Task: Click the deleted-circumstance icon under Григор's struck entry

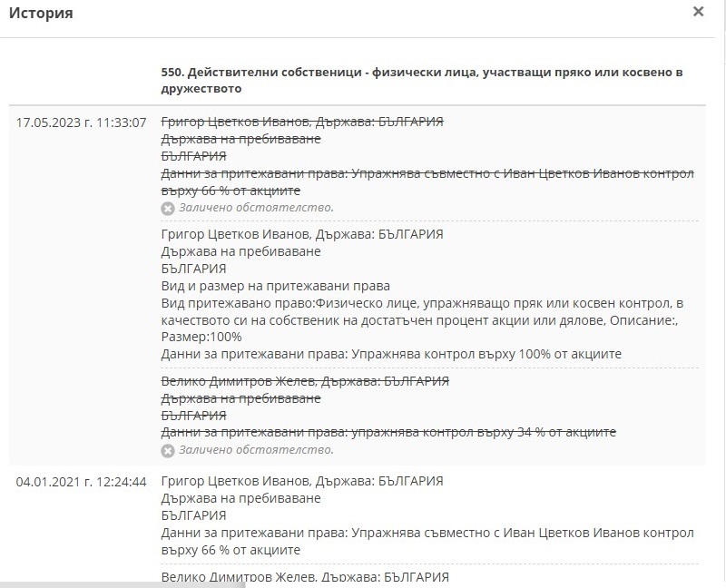Action: tap(168, 209)
